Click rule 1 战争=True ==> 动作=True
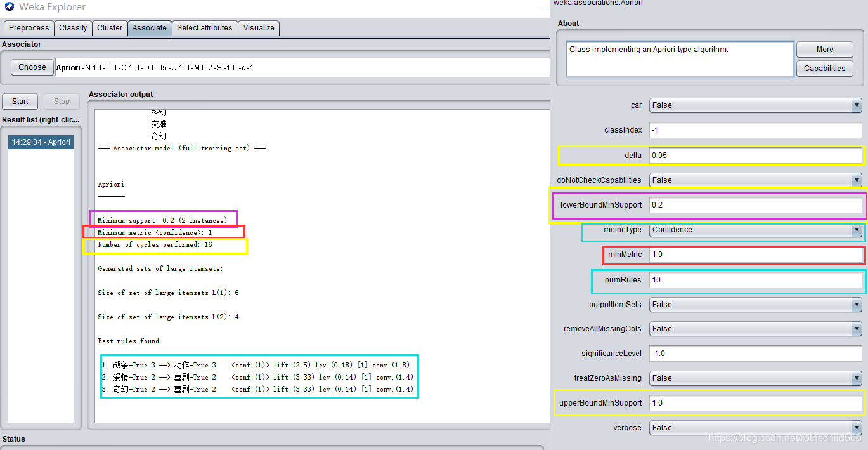The width and height of the screenshot is (868, 450). (x=257, y=365)
